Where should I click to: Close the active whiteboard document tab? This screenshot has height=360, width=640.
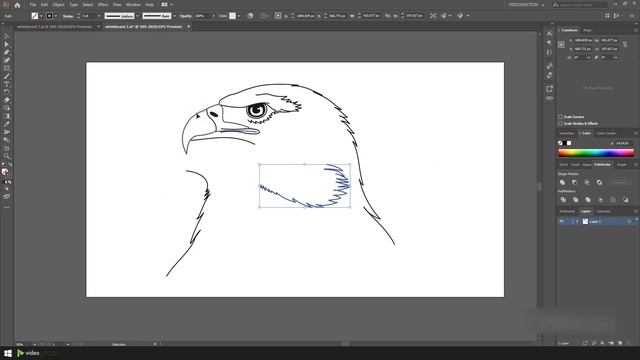(189, 27)
